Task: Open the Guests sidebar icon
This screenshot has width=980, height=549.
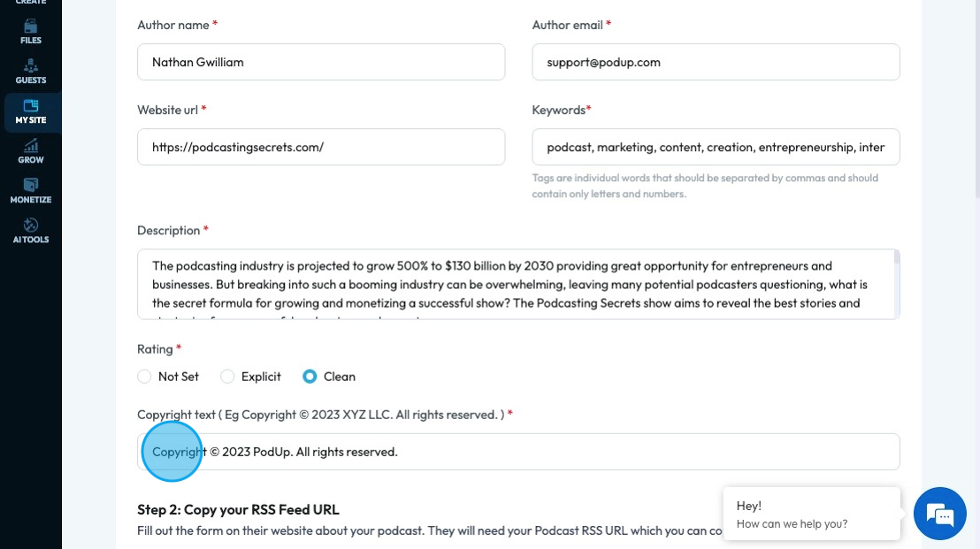Action: [x=31, y=66]
